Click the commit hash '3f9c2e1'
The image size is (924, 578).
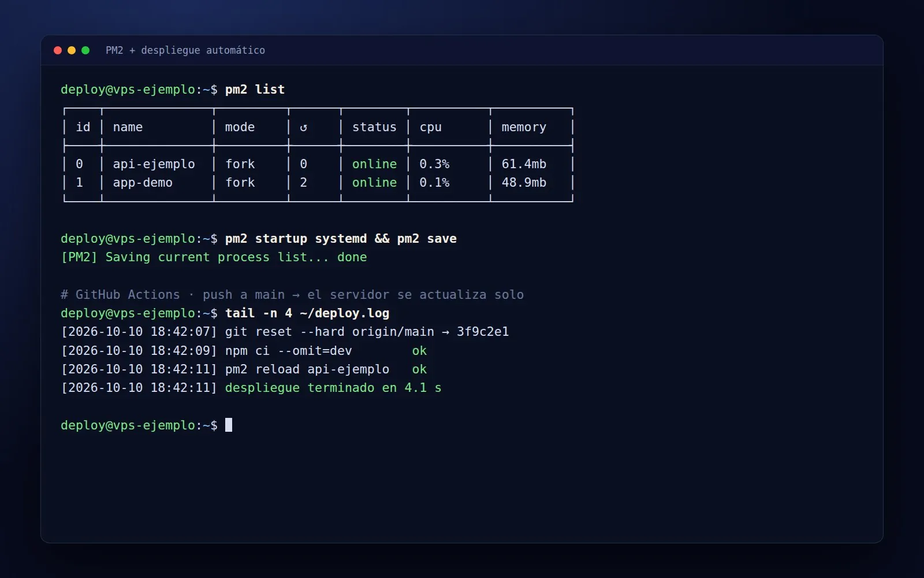click(x=483, y=332)
